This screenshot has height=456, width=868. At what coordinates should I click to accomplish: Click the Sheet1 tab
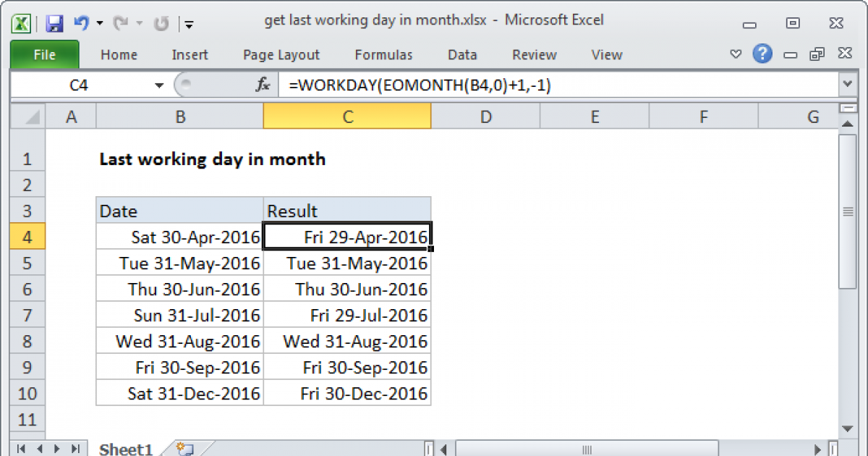point(125,449)
